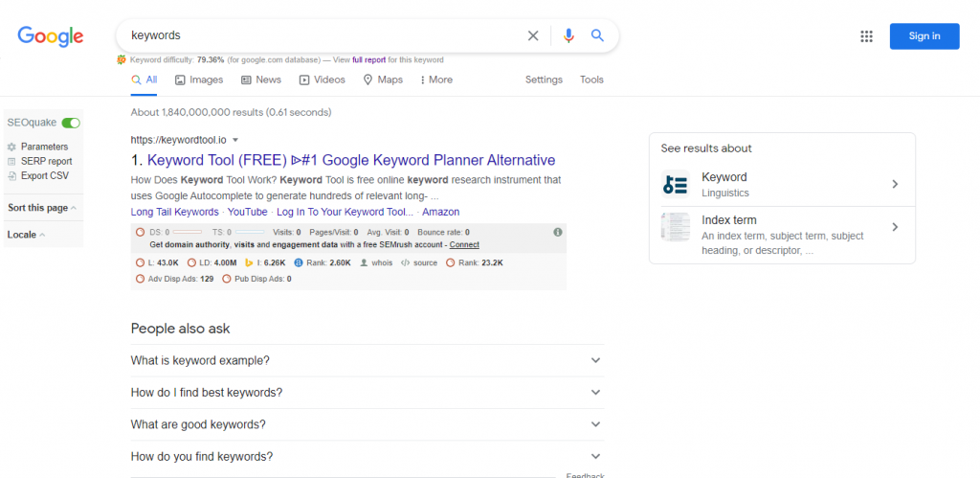This screenshot has width=980, height=478.
Task: Expand What are good keywords? question
Action: [367, 424]
